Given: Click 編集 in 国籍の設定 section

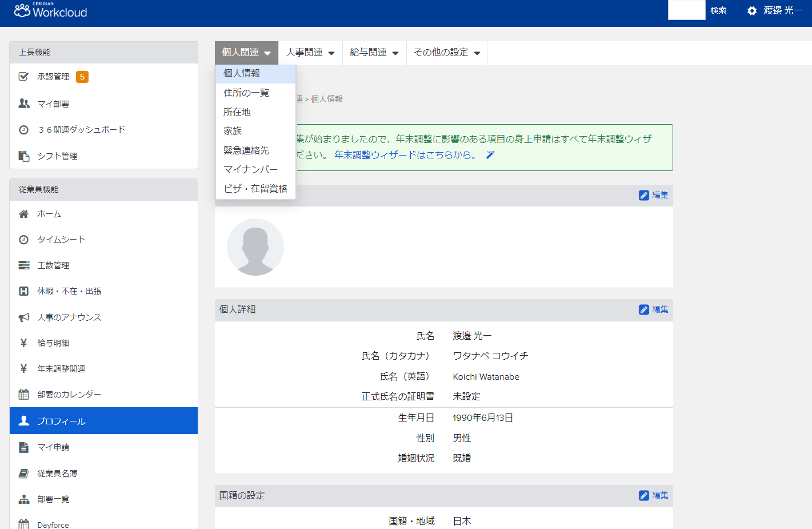Looking at the screenshot, I should pos(660,495).
